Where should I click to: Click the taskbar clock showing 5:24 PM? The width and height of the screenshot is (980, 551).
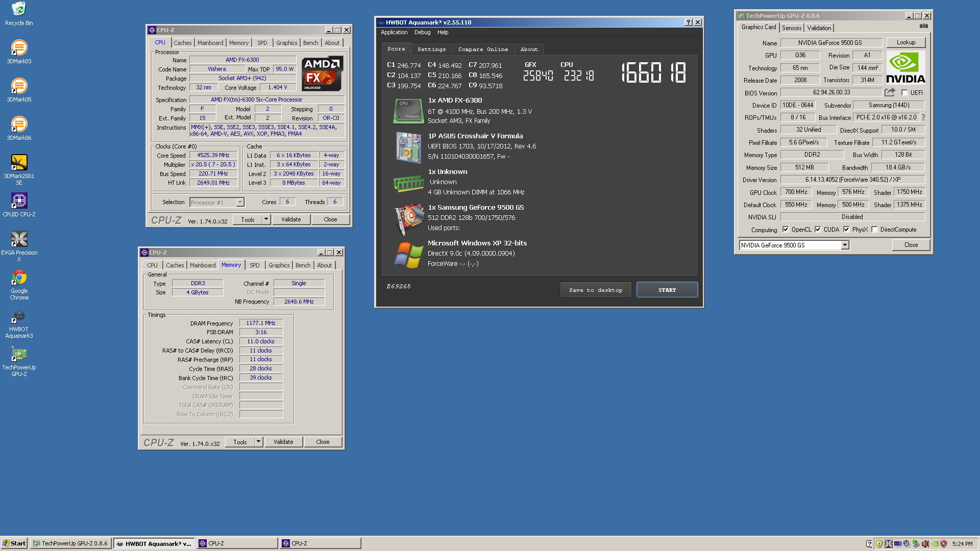[963, 544]
